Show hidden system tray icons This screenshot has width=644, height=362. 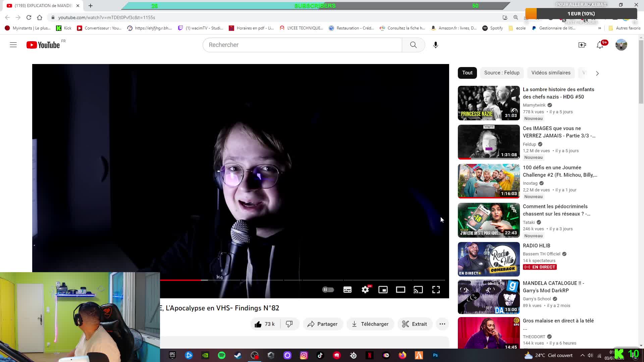click(583, 355)
